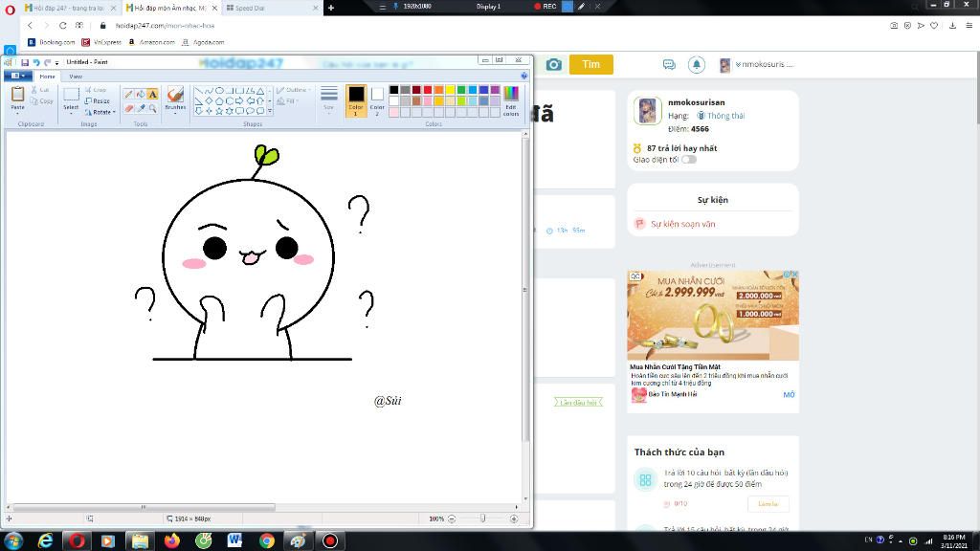Open the Agoda.com bookmark
The image size is (980, 551).
203,42
